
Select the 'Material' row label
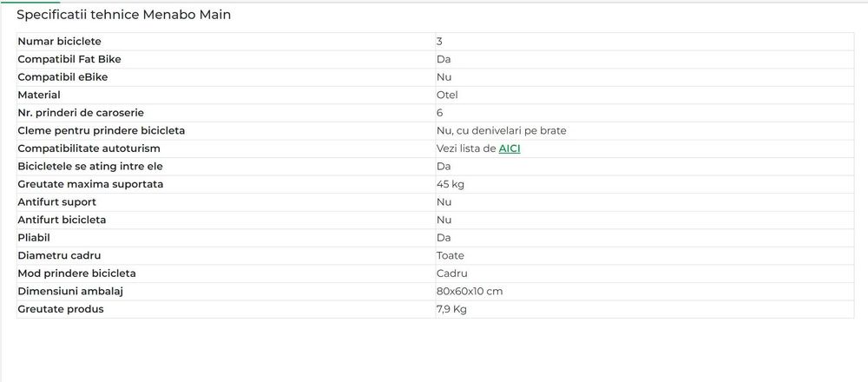(x=39, y=95)
